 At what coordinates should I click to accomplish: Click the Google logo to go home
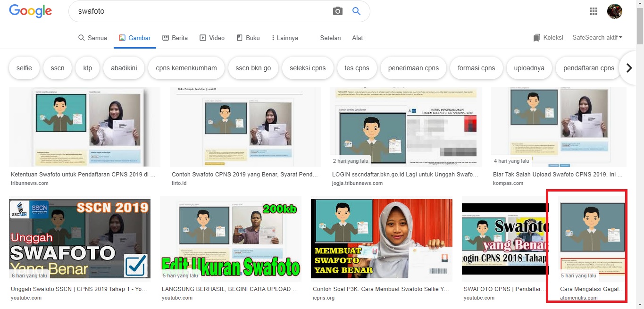click(x=30, y=11)
